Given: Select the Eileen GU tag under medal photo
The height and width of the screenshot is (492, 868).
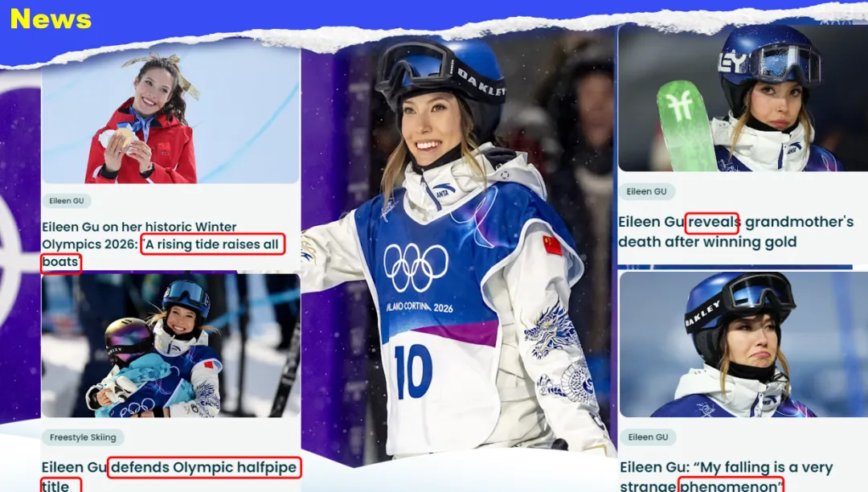Looking at the screenshot, I should (67, 201).
